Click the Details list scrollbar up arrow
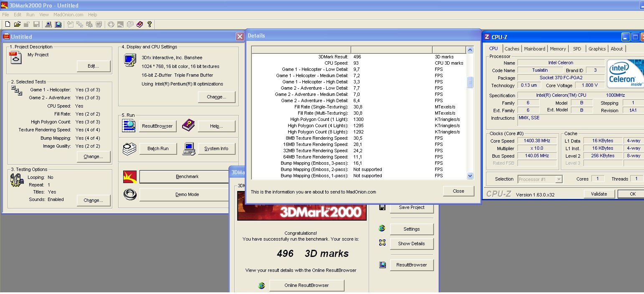This screenshot has height=294, width=644. pos(470,50)
